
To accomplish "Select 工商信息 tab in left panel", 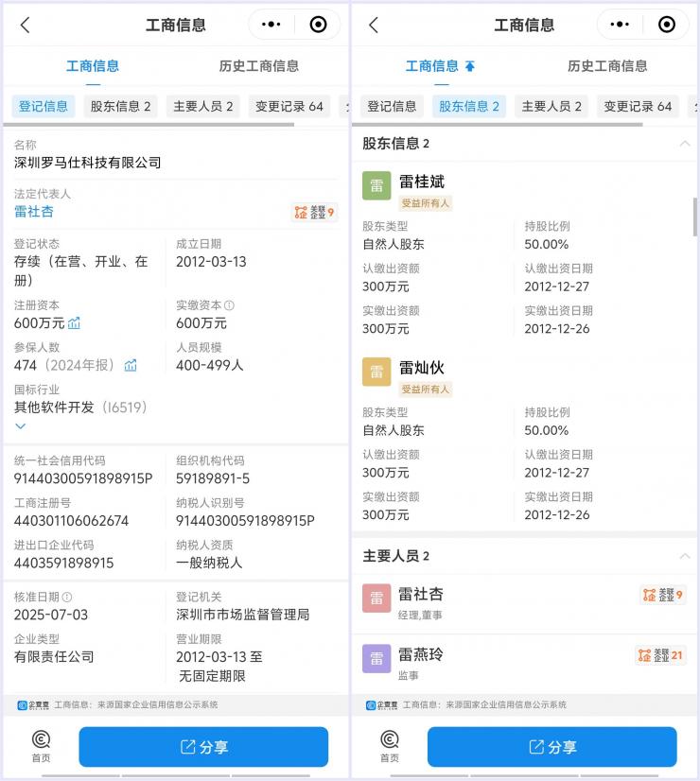I will (93, 66).
